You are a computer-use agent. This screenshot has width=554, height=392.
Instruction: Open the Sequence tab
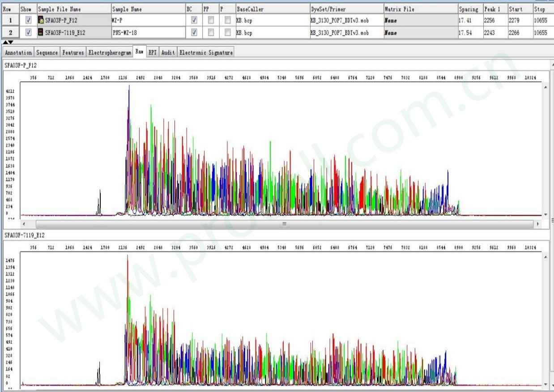click(47, 53)
